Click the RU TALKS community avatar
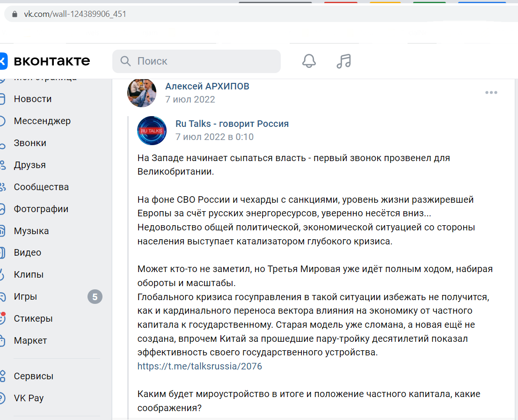The image size is (518, 420). point(152,131)
